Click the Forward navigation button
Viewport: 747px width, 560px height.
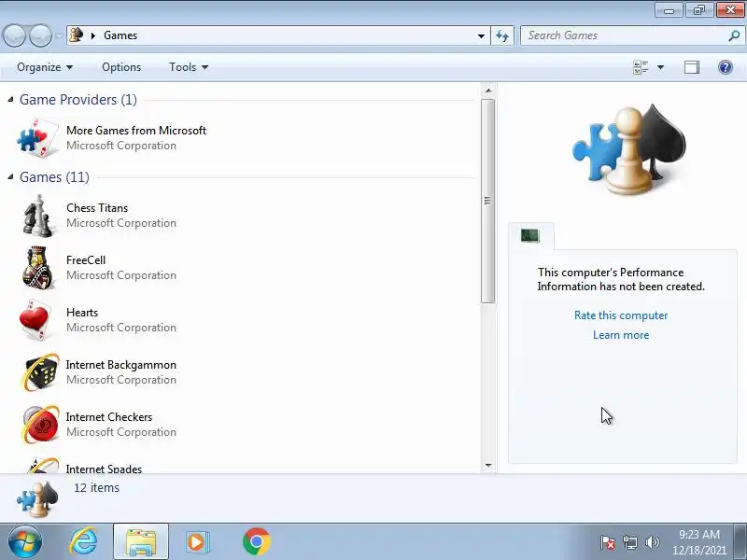(40, 35)
